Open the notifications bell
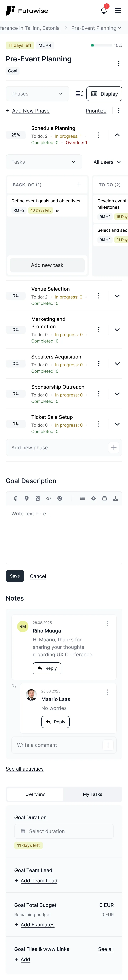Viewport: 128px width, 980px height. point(104,11)
